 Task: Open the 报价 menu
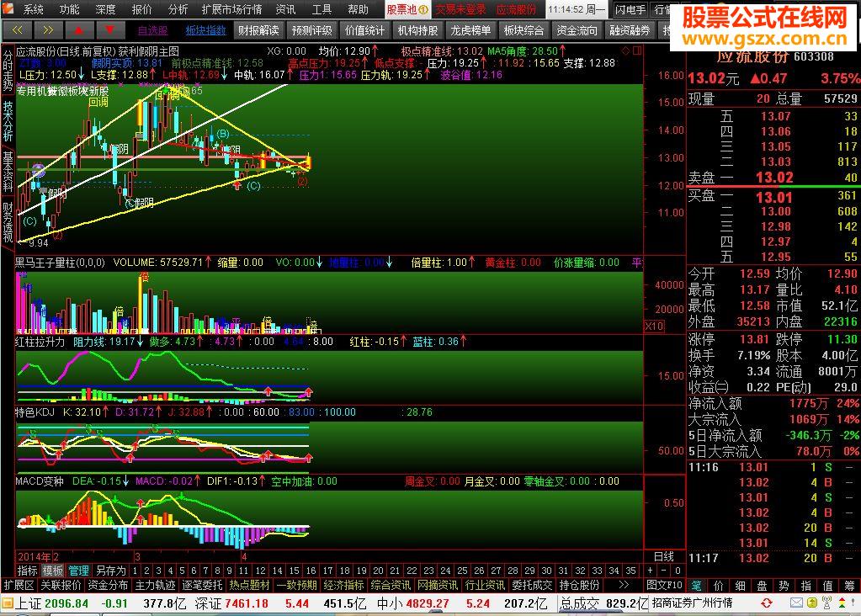[141, 9]
